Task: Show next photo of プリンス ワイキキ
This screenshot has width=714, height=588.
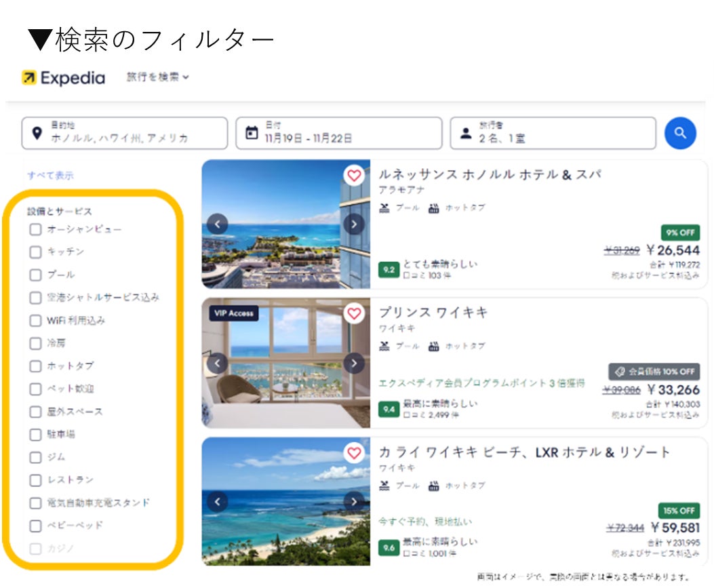Action: click(x=354, y=363)
